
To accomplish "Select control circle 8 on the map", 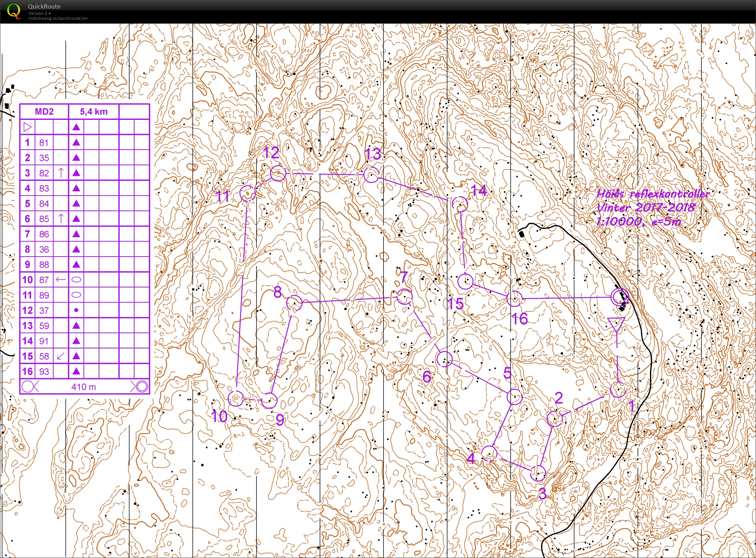I will tap(294, 303).
